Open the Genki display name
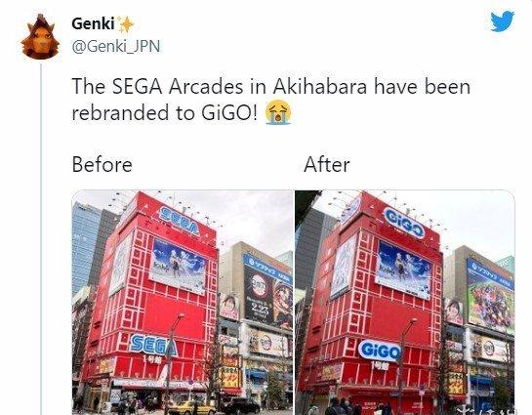Screen dimensions: 532x415 [x=93, y=23]
